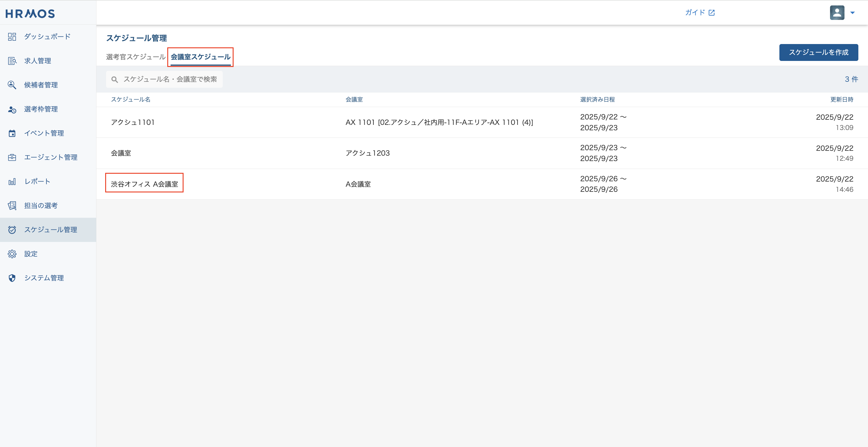Click the settings gear icon
The image size is (868, 447).
click(12, 254)
